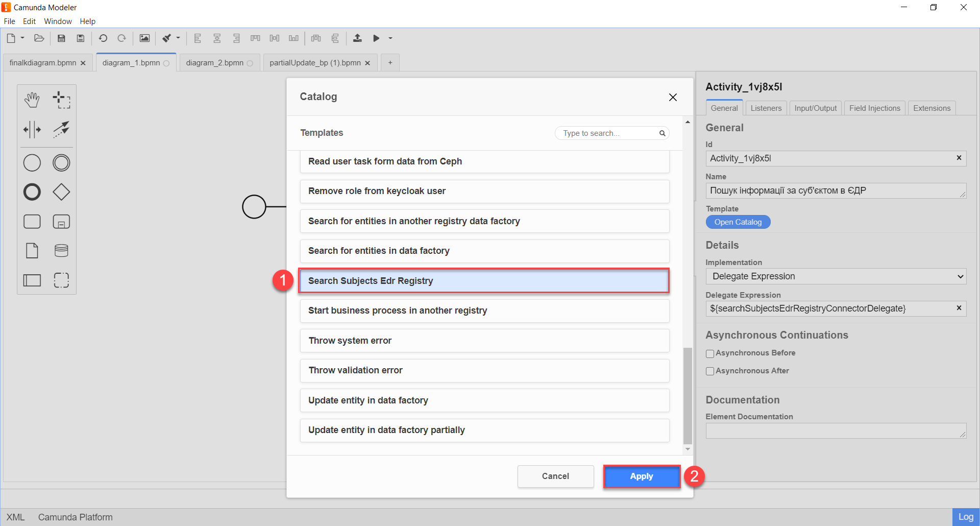Activate the global connect tool

click(x=61, y=129)
